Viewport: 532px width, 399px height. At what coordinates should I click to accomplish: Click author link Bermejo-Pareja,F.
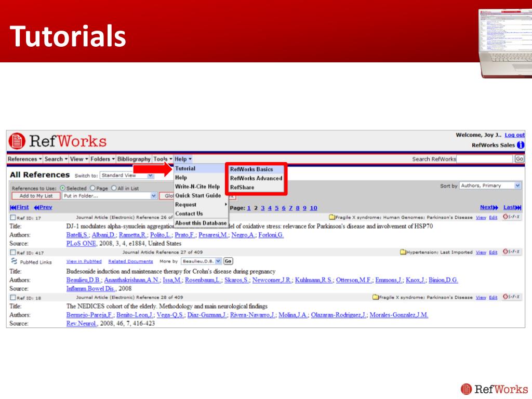(90, 315)
